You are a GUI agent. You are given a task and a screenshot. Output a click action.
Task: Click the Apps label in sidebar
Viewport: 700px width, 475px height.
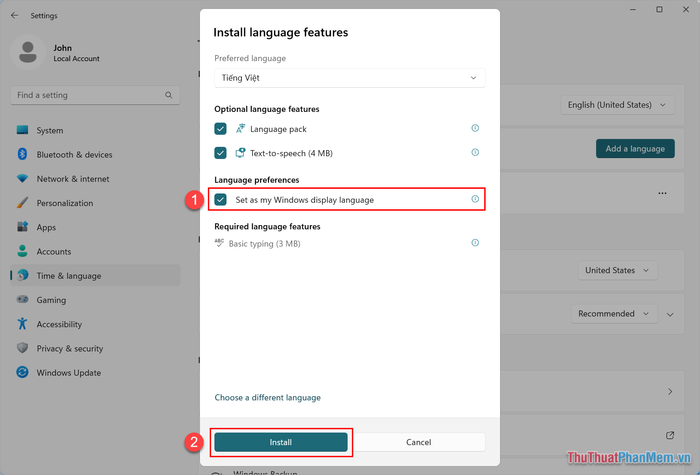(x=46, y=227)
